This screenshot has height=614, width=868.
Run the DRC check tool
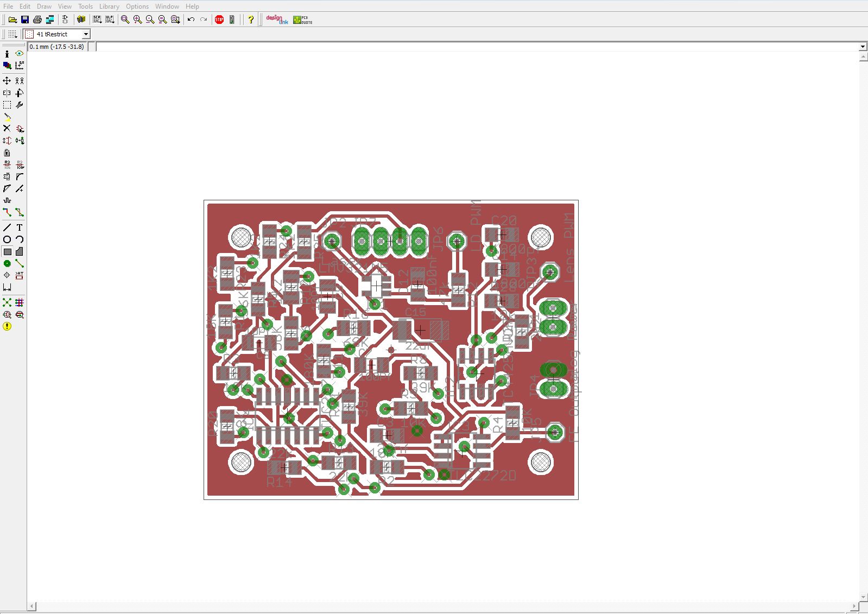click(20, 314)
